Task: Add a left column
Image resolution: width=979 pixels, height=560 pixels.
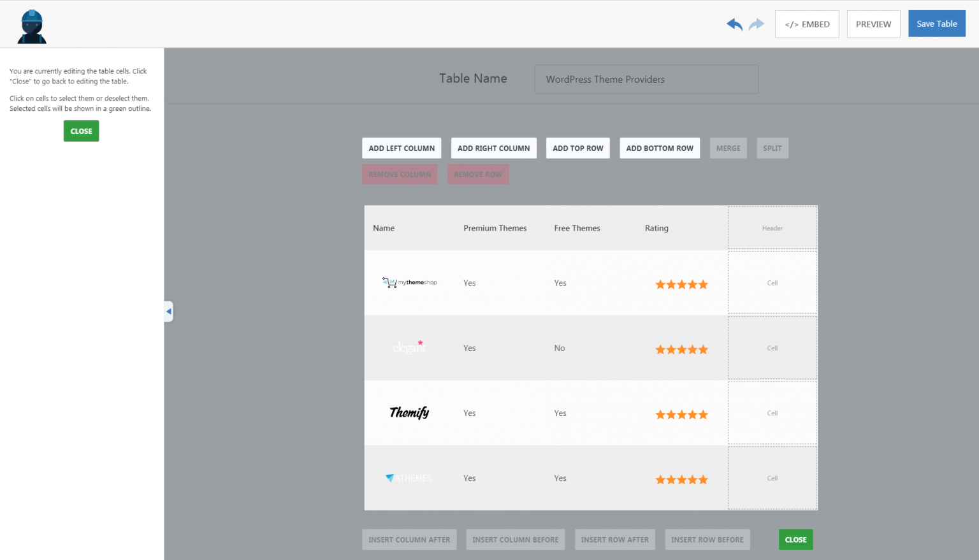Action: 402,148
